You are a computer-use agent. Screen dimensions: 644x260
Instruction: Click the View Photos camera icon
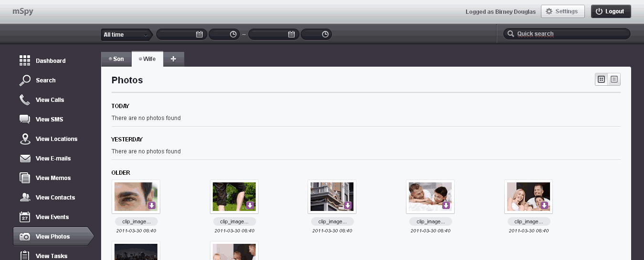25,237
